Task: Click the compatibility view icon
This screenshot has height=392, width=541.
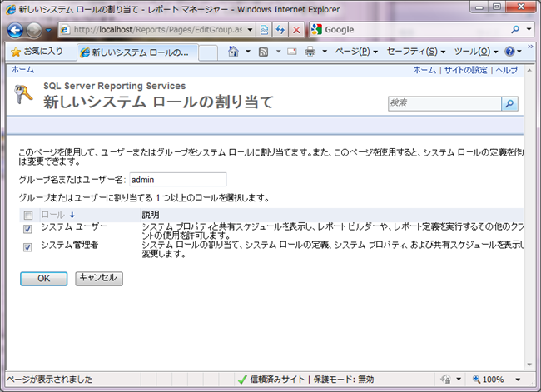Action: [x=264, y=30]
